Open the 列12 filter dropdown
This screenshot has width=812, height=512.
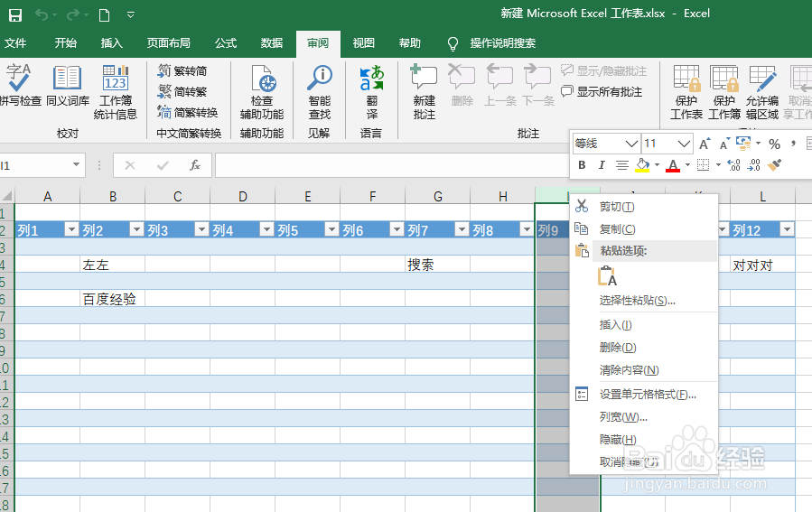pyautogui.click(x=787, y=229)
